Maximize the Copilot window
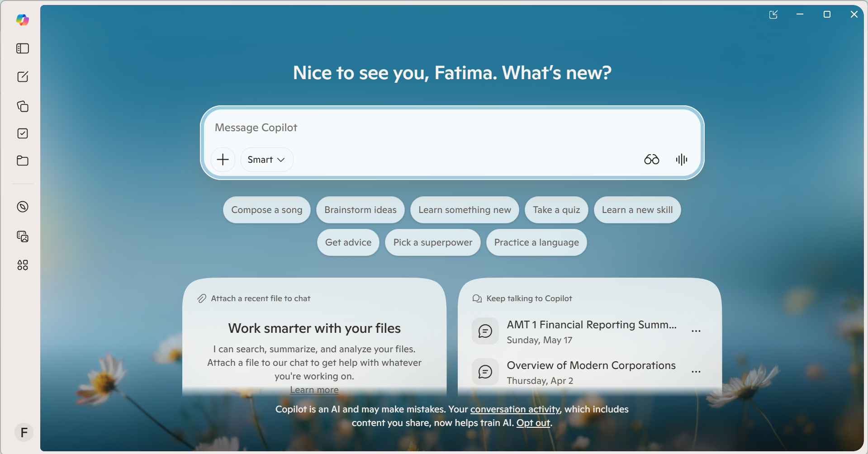Image resolution: width=868 pixels, height=454 pixels. pyautogui.click(x=827, y=14)
